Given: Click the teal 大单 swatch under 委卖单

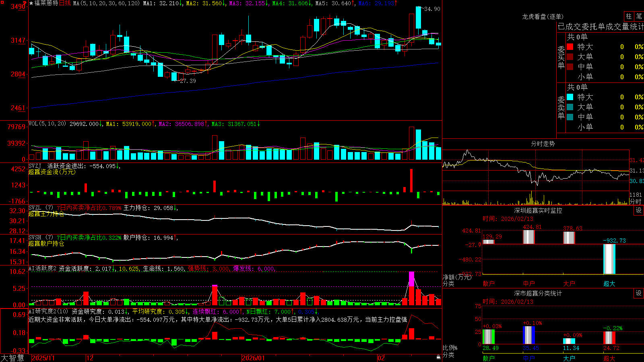Looking at the screenshot, I should [x=570, y=107].
